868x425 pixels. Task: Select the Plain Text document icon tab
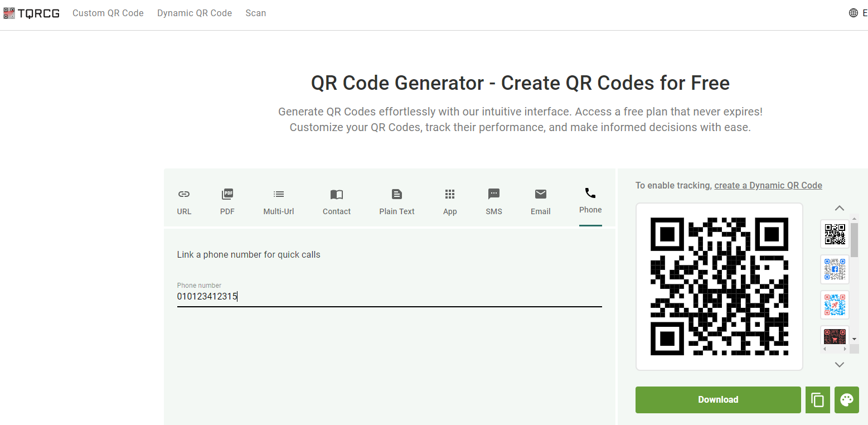396,194
